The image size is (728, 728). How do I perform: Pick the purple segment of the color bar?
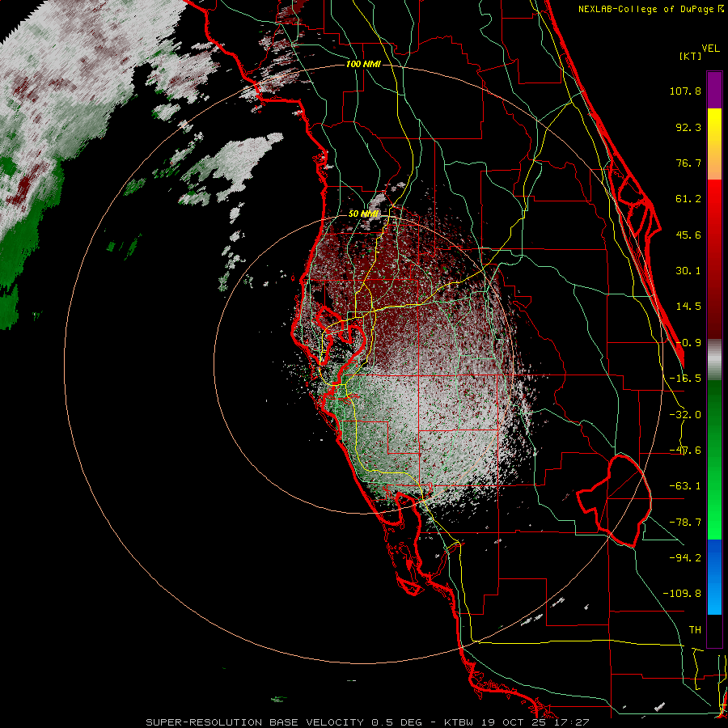[714, 91]
